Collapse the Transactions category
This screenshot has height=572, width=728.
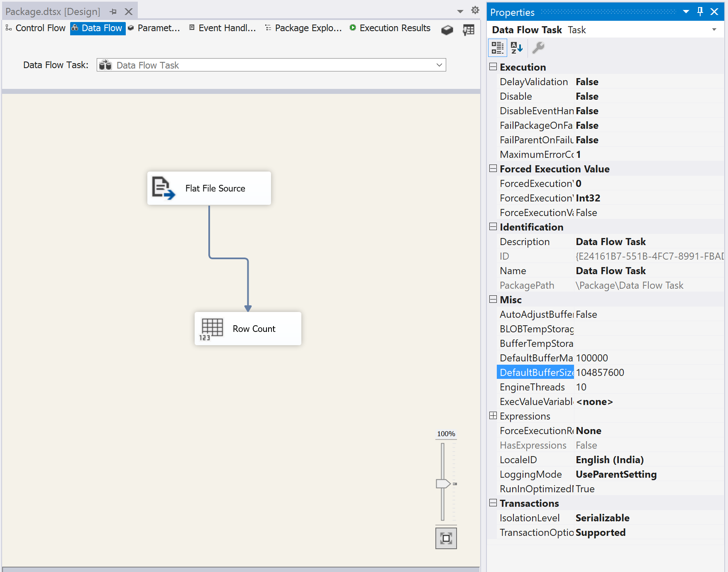[493, 503]
